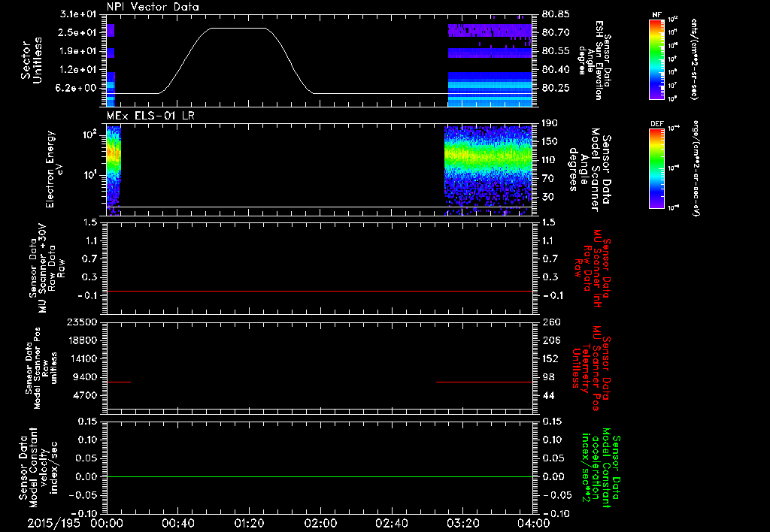Click the red scanner position segment at right

tap(484, 382)
